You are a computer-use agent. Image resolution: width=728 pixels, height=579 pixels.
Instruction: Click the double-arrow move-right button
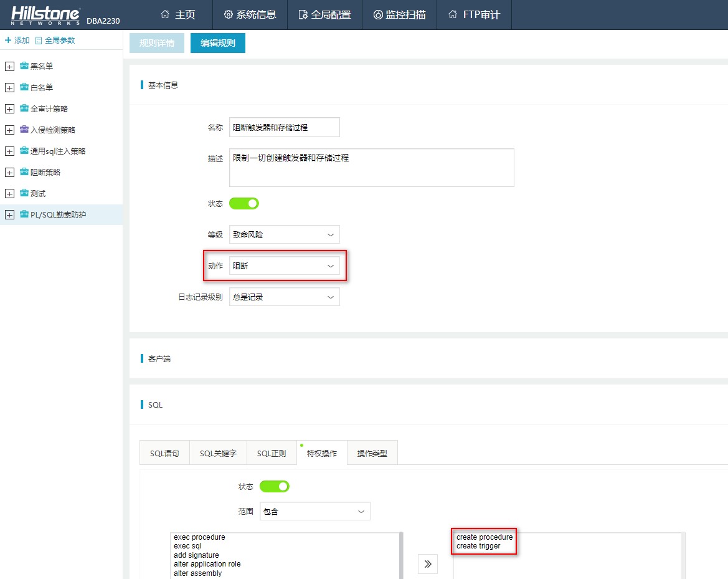[428, 564]
